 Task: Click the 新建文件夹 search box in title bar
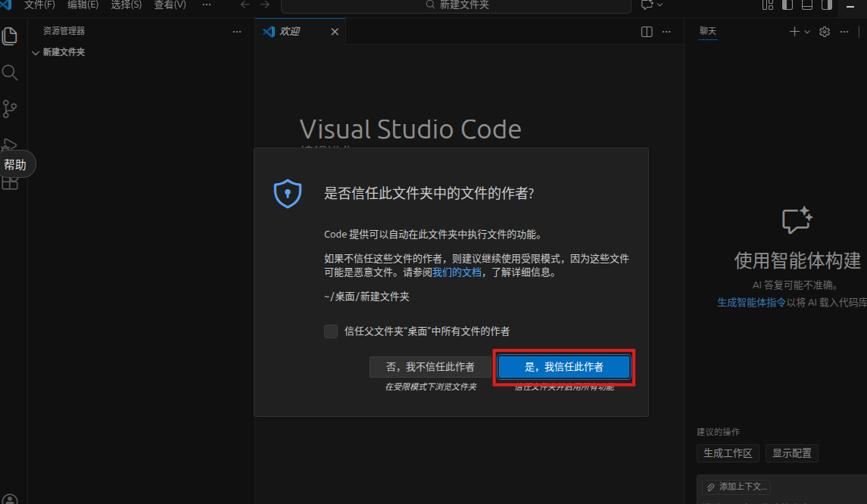(456, 5)
